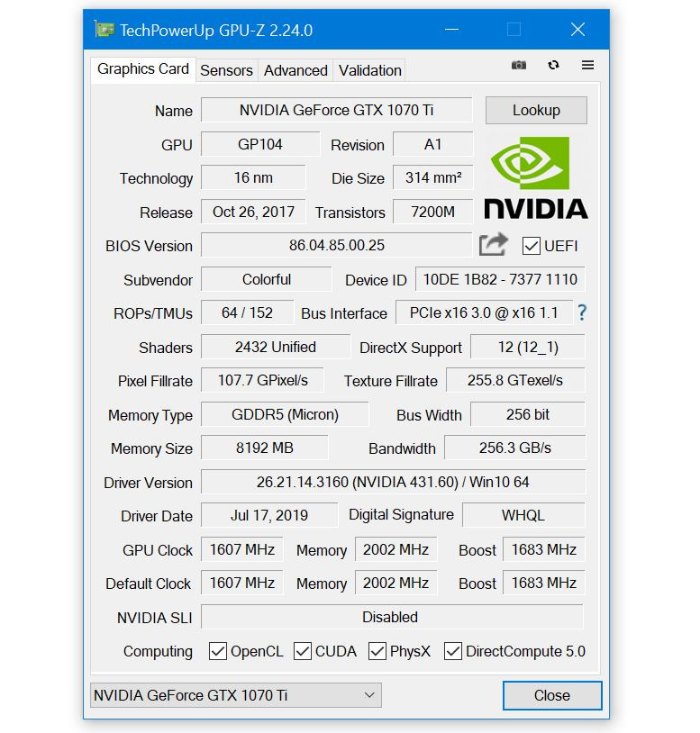Click the 'Driver Version' label

pos(149,483)
